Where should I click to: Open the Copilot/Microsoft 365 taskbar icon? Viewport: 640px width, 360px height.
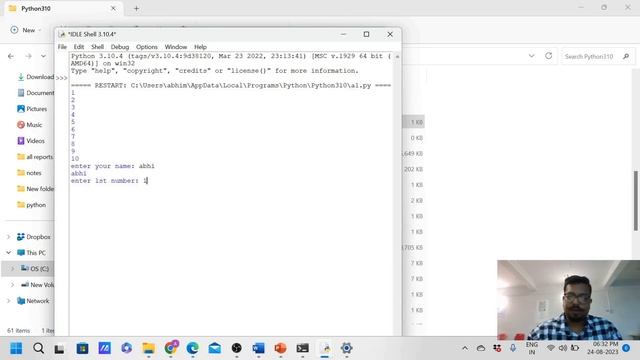click(127, 348)
